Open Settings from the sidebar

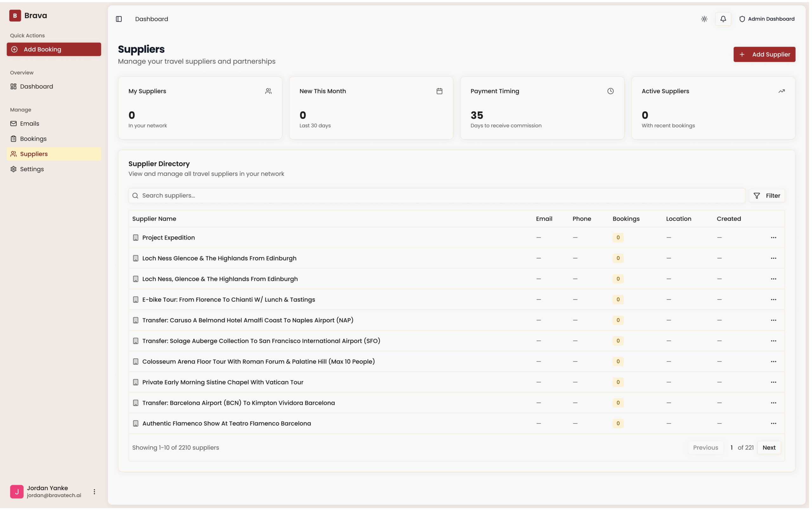[x=32, y=169]
